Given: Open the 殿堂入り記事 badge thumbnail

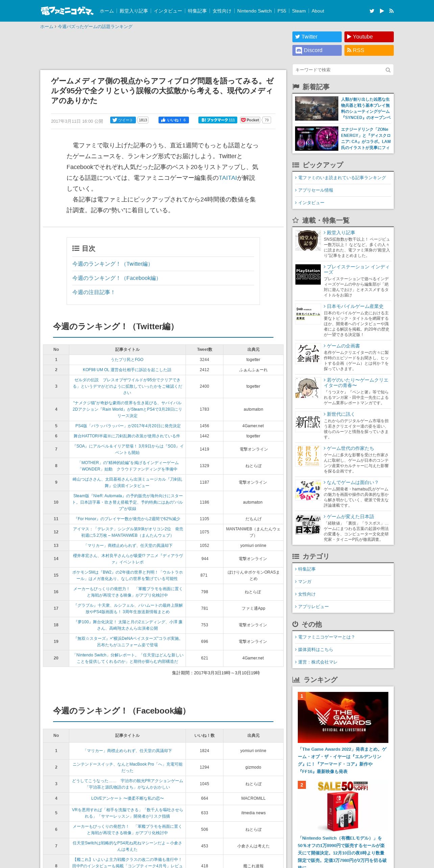Looking at the screenshot, I should [308, 240].
